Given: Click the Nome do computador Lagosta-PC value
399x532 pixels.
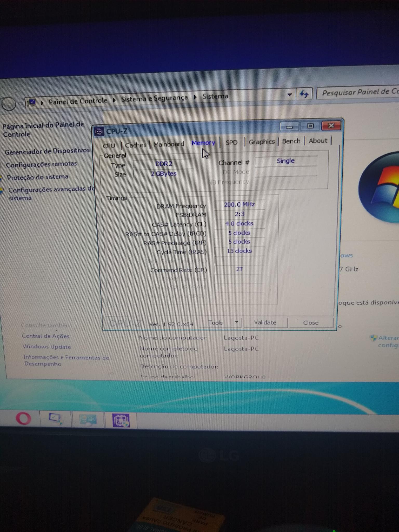Looking at the screenshot, I should click(x=241, y=338).
